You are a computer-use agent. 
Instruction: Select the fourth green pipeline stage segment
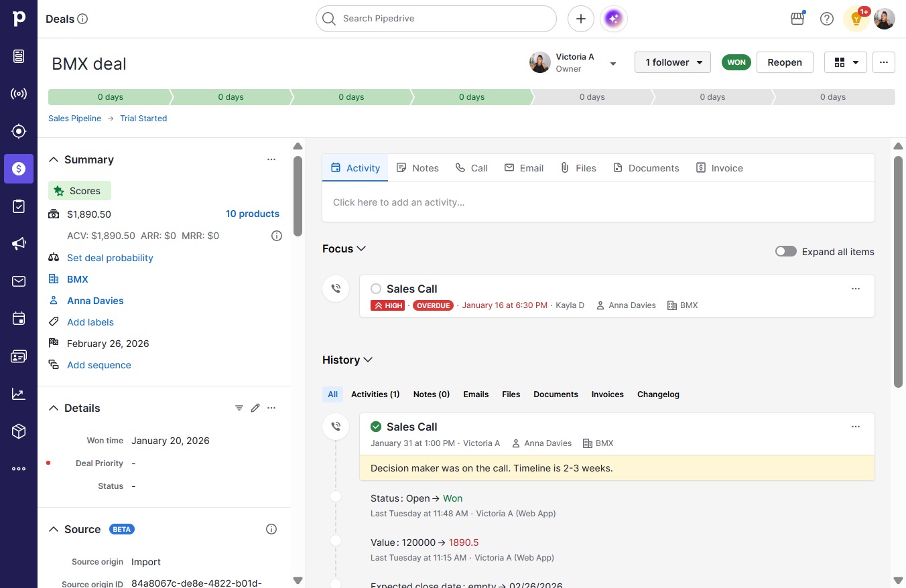[472, 97]
